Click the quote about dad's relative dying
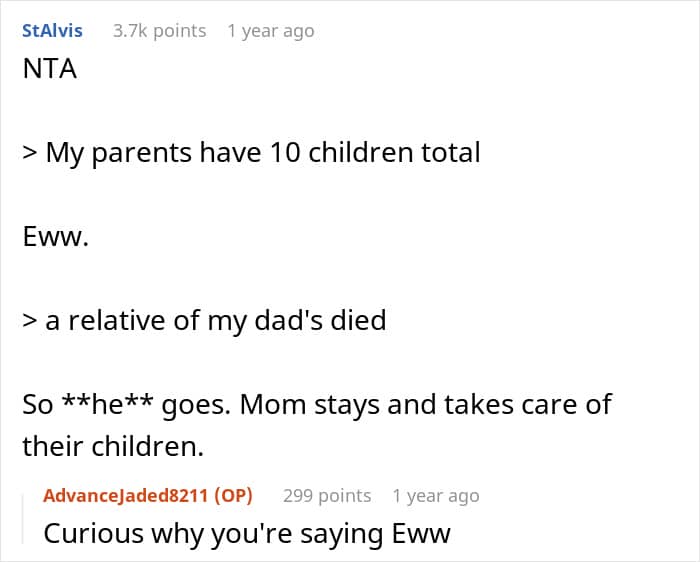 pyautogui.click(x=204, y=321)
